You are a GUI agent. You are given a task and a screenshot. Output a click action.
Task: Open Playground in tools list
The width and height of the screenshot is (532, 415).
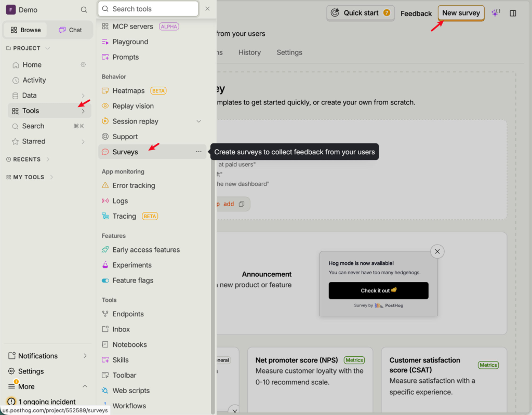(130, 42)
